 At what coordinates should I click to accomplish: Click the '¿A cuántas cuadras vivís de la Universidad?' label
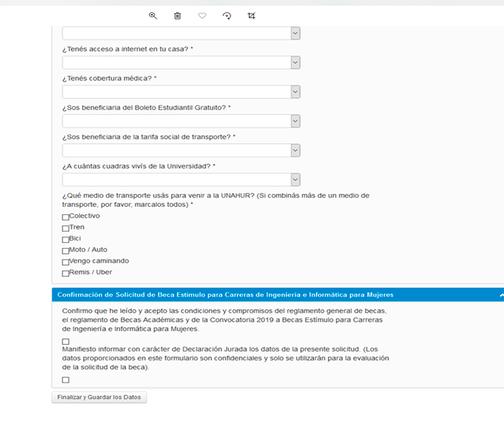pyautogui.click(x=139, y=166)
